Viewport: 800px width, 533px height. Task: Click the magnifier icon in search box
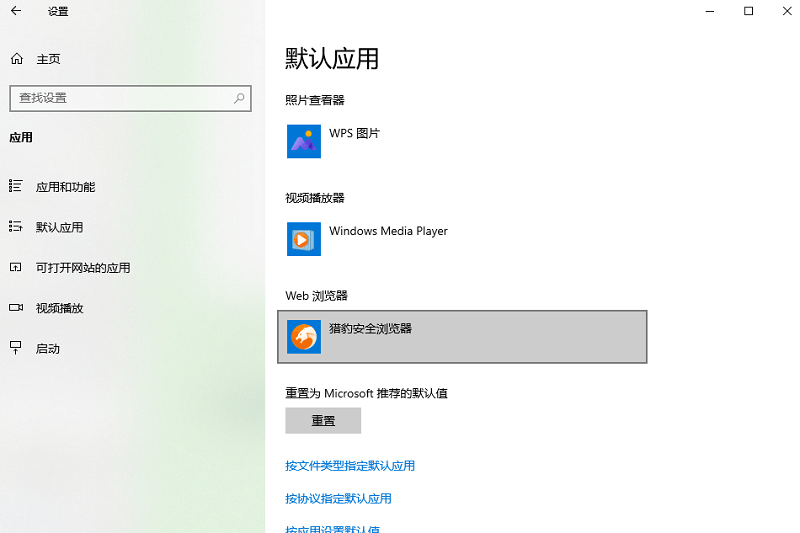tap(239, 98)
